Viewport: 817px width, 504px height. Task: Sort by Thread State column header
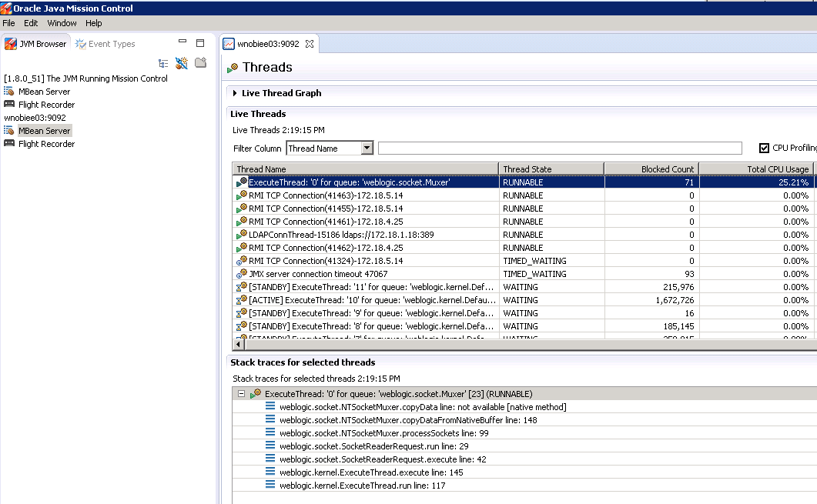pyautogui.click(x=551, y=169)
